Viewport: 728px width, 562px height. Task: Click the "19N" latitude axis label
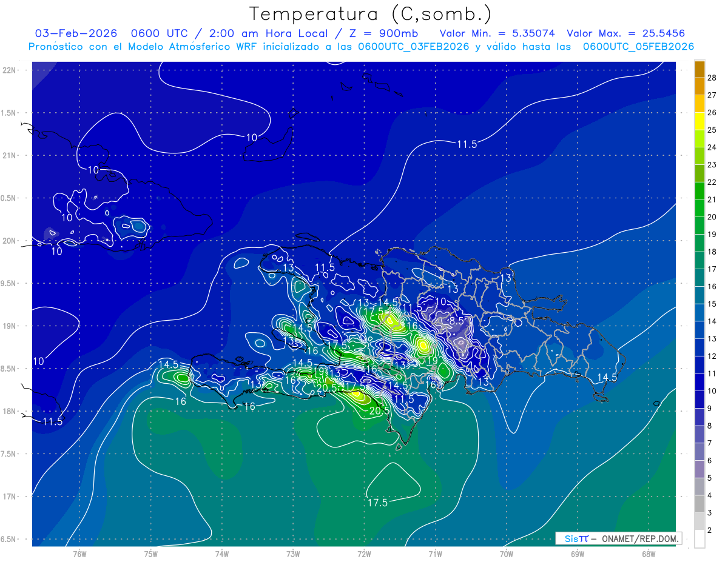10,326
